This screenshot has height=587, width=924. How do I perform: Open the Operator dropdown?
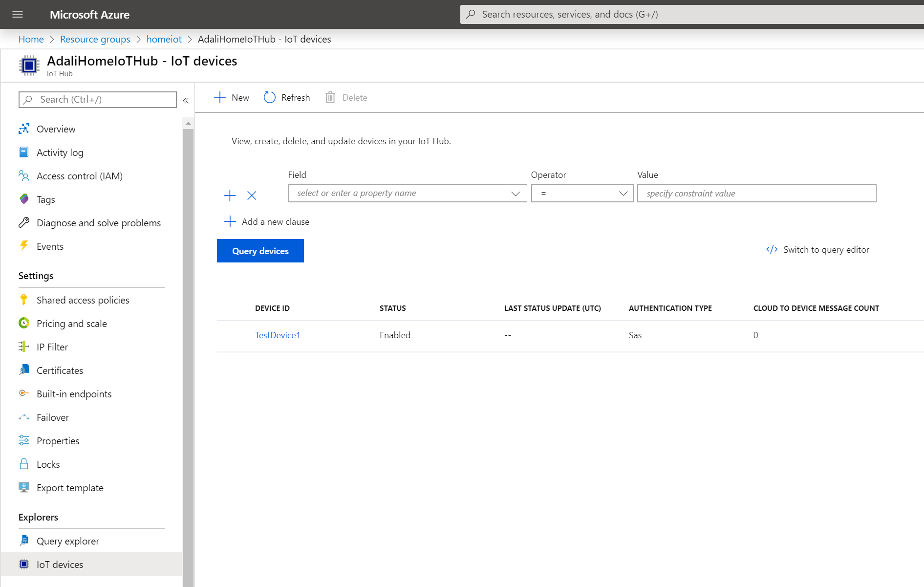tap(582, 194)
